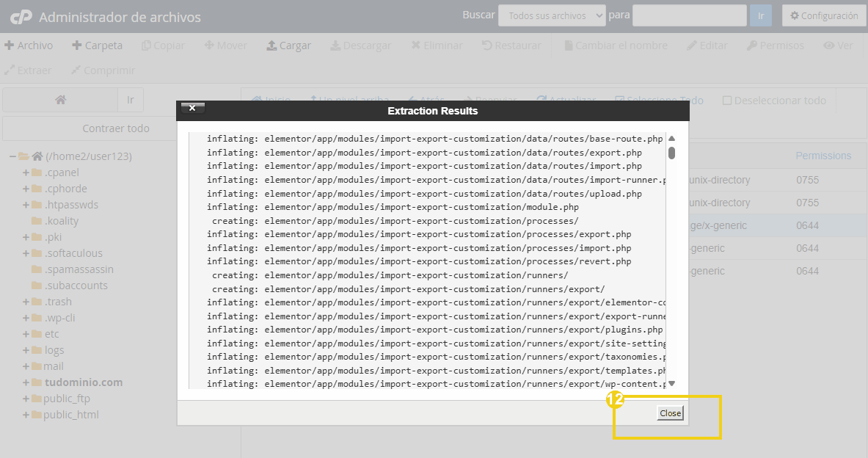
Task: Dismiss dialog using title bar X
Action: 192,108
